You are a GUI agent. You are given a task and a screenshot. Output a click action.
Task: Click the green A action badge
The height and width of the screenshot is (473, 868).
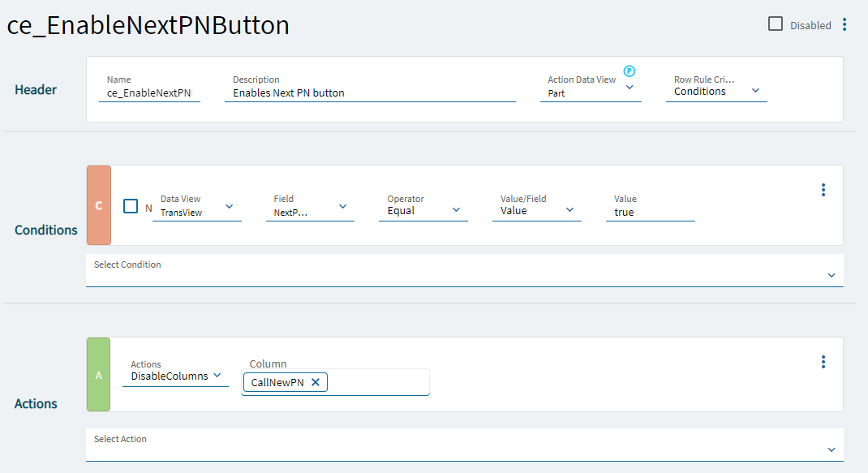(x=98, y=376)
